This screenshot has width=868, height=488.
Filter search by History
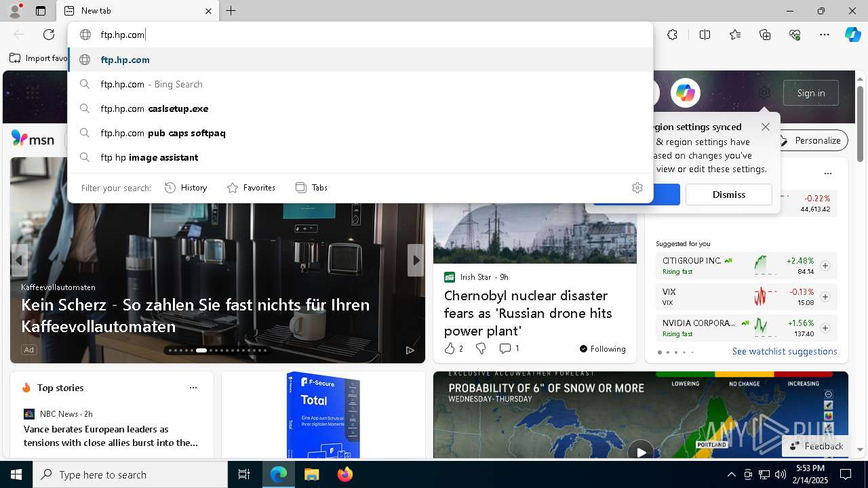[186, 188]
